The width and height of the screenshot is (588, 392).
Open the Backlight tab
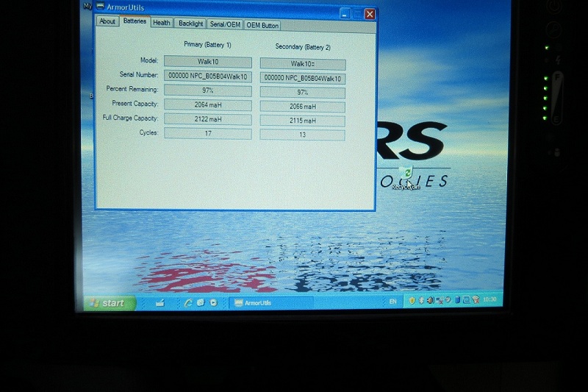pos(191,24)
